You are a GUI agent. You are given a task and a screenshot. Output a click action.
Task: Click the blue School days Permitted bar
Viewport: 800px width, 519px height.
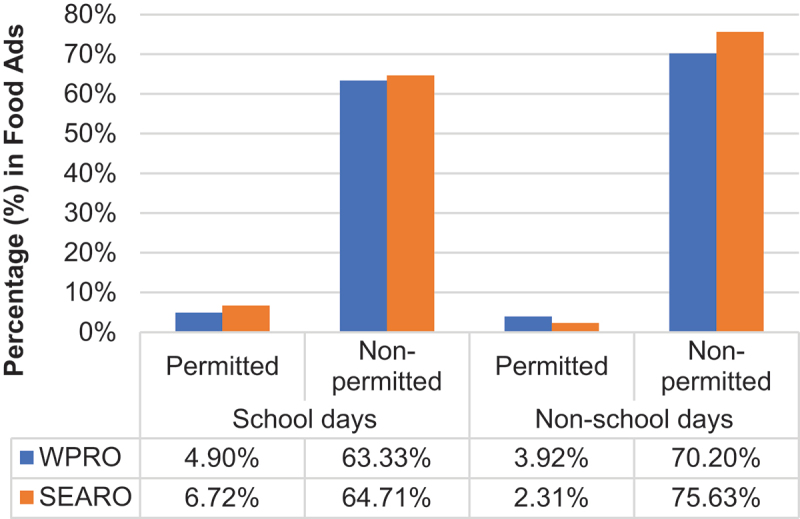(198, 322)
